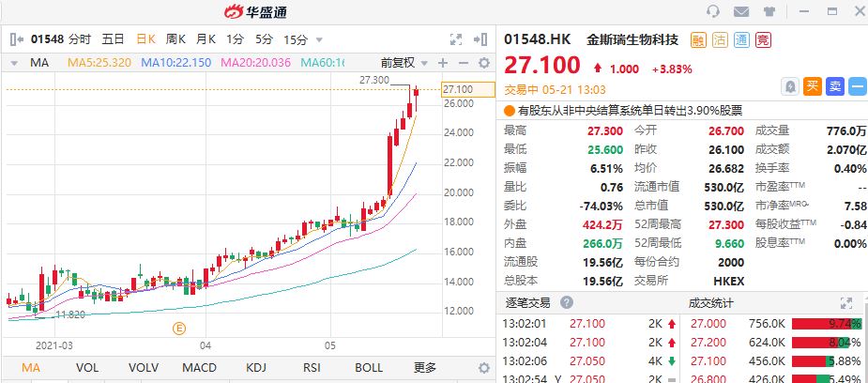Open the mail messages icon
Viewport: 868px width, 383px height.
pyautogui.click(x=741, y=11)
